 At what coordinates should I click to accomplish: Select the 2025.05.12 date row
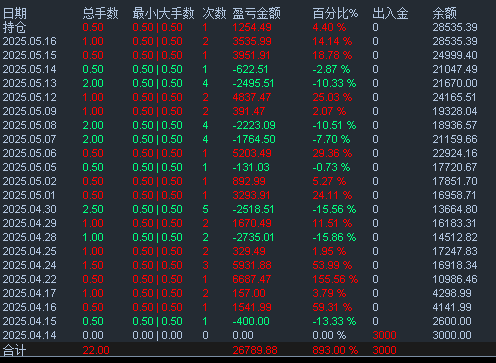pos(30,97)
